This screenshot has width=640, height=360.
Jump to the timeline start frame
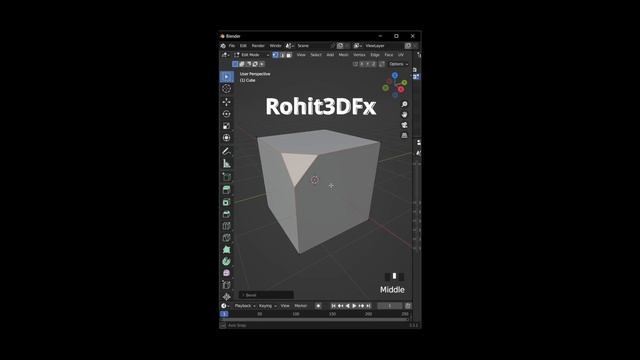click(333, 306)
